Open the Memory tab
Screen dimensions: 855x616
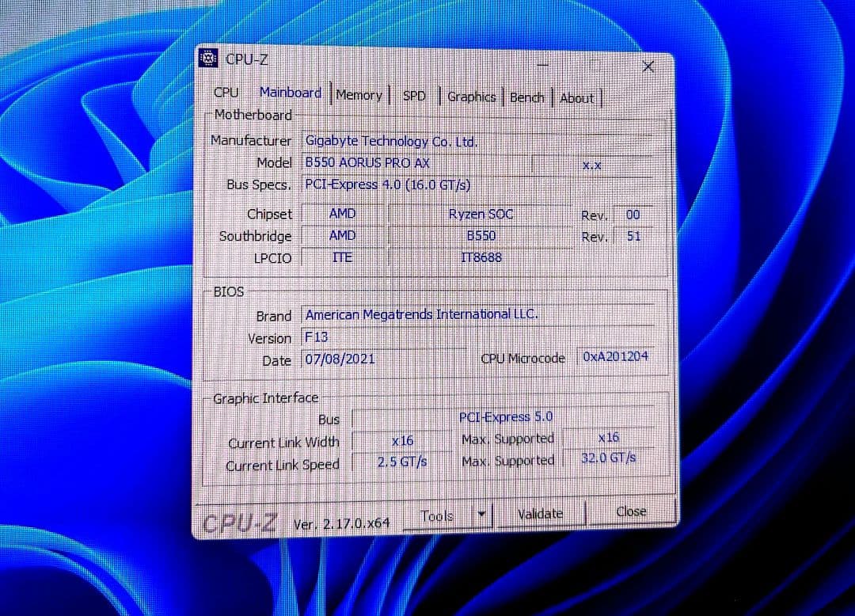point(359,95)
